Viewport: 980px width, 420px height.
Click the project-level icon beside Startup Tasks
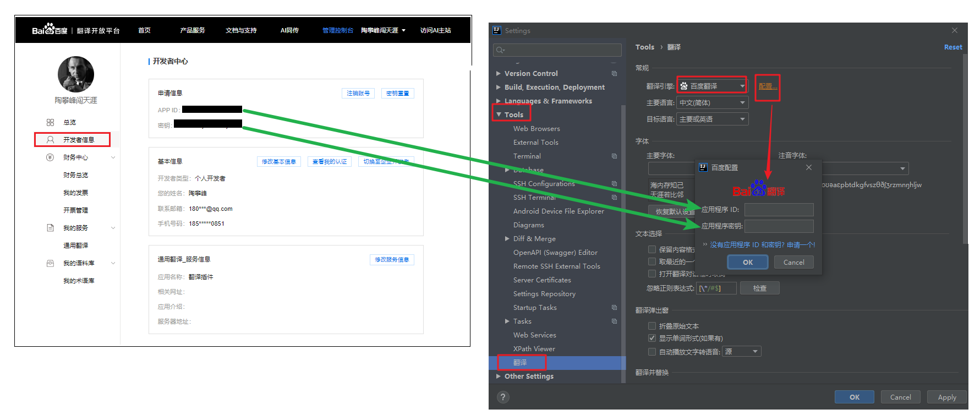tap(614, 307)
